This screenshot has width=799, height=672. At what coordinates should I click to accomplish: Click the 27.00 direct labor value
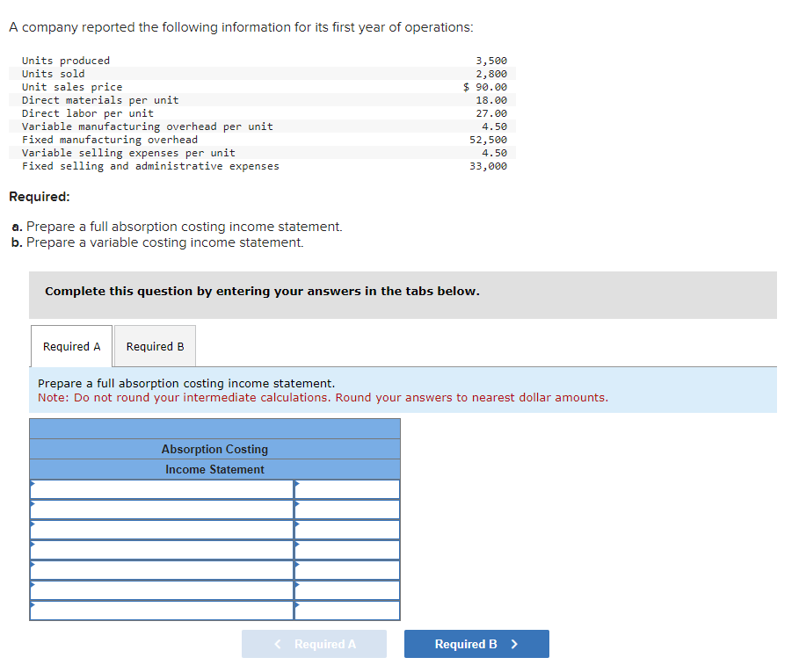click(491, 113)
